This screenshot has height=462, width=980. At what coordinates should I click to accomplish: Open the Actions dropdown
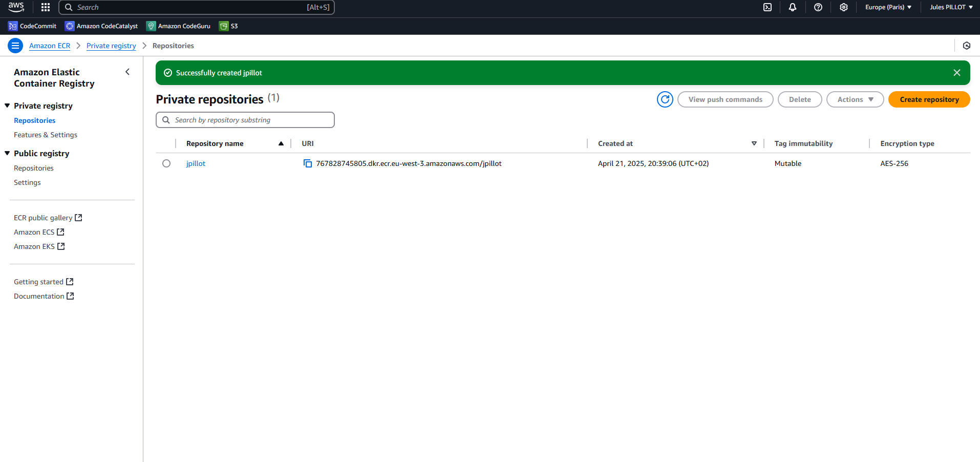click(855, 99)
